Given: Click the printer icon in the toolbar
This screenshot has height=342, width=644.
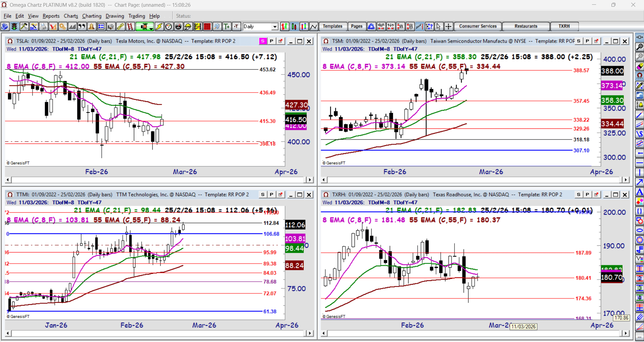Looking at the screenshot, I should (x=43, y=26).
